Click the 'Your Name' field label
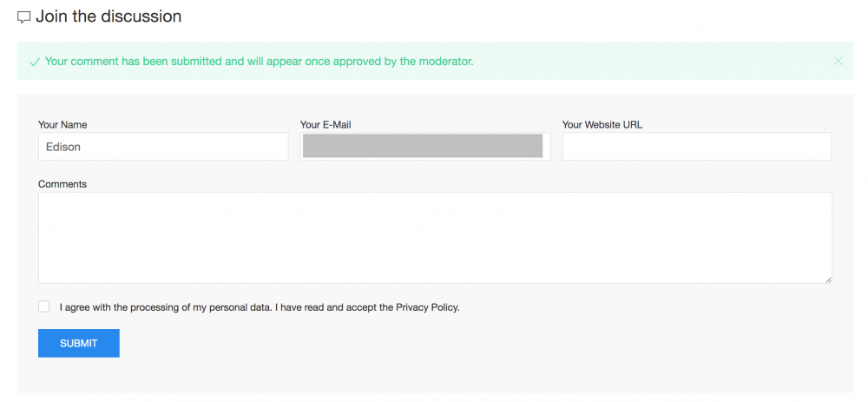 click(62, 125)
